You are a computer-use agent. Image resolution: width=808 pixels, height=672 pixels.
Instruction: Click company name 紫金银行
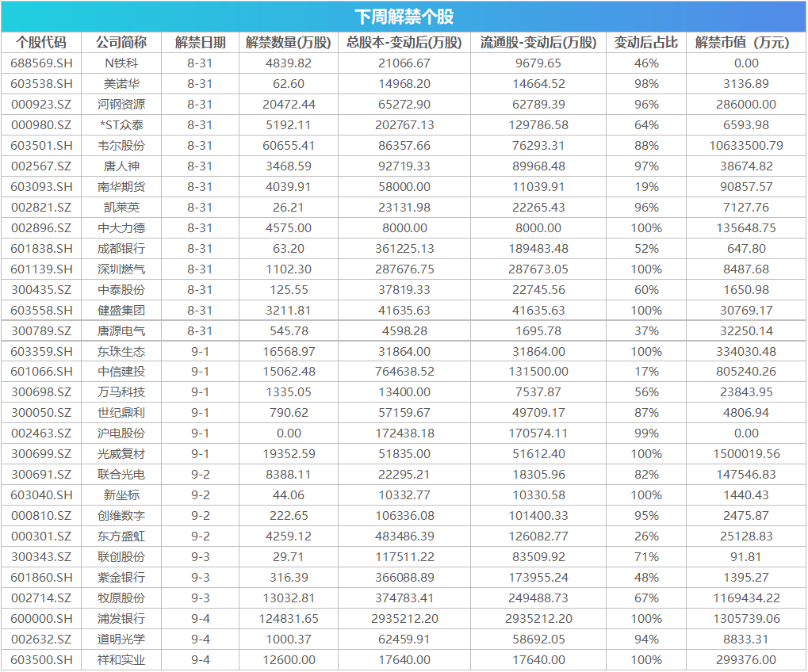coord(121,578)
